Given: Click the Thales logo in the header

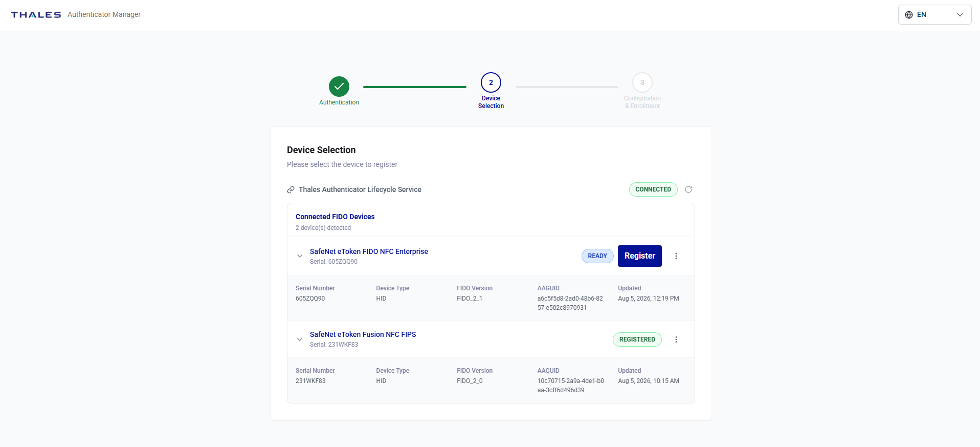Looking at the screenshot, I should 36,15.
